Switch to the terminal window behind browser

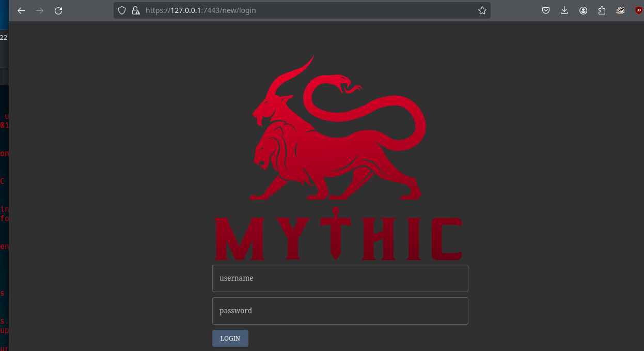(x=4, y=207)
